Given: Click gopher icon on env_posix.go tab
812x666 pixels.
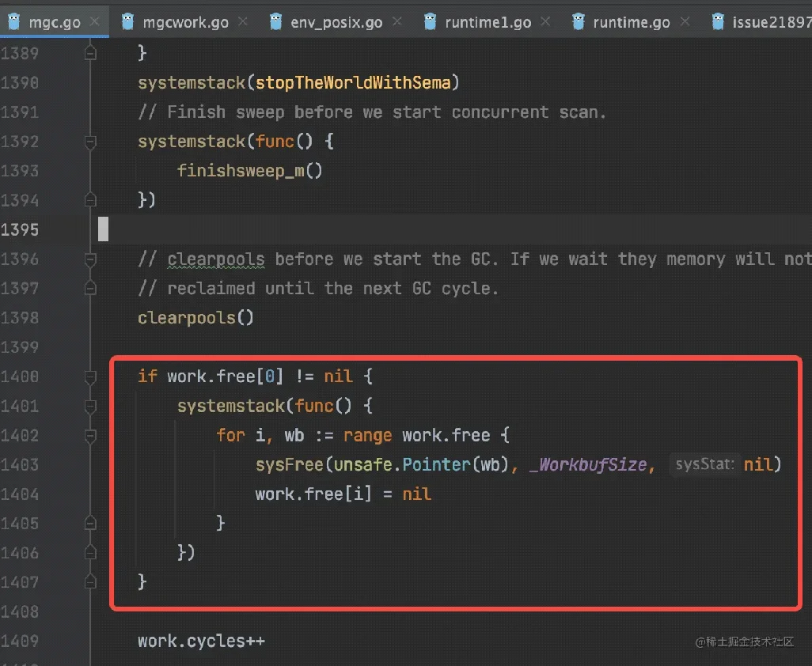Looking at the screenshot, I should click(x=276, y=21).
